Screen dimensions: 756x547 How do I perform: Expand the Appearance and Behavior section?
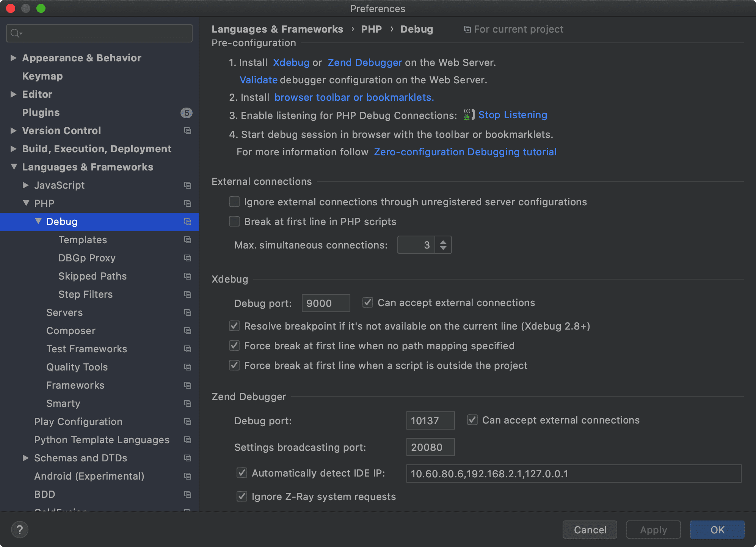13,58
